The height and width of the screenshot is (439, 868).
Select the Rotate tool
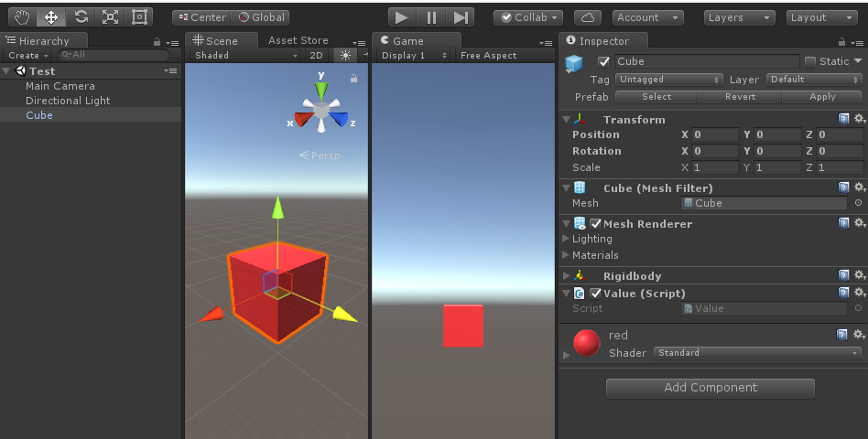pyautogui.click(x=81, y=17)
